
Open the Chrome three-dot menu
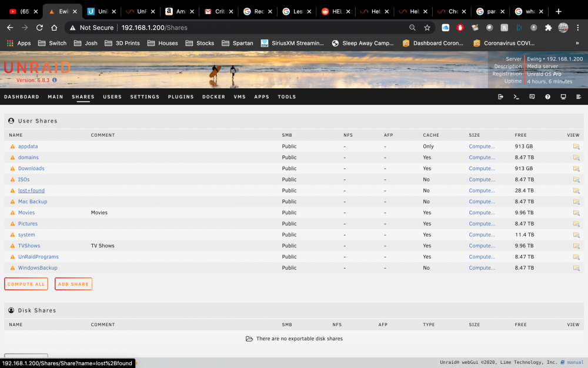(578, 28)
